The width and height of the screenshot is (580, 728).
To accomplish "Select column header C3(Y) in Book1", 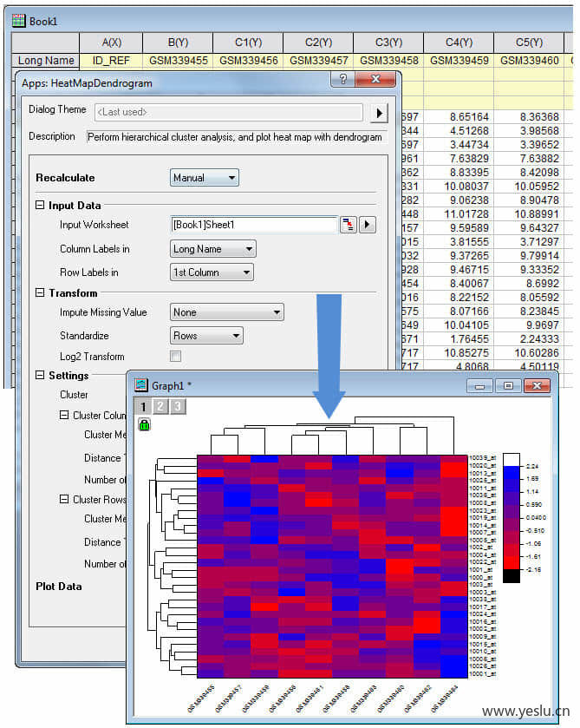I will (x=388, y=43).
